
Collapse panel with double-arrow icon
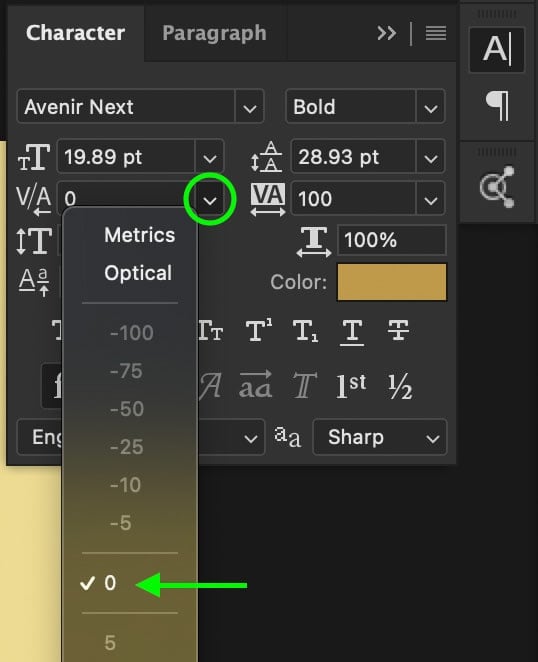point(386,33)
